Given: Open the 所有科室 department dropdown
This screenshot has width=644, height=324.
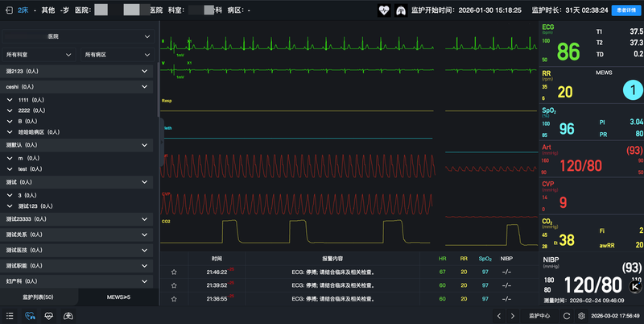Looking at the screenshot, I should 39,54.
